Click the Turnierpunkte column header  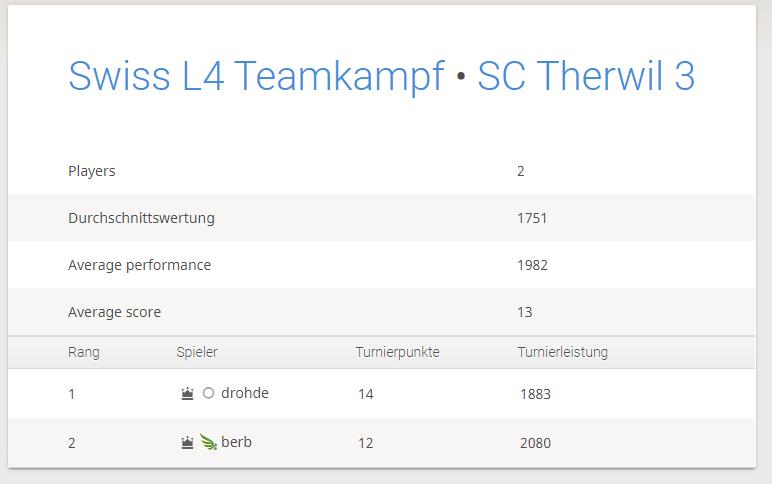click(397, 352)
